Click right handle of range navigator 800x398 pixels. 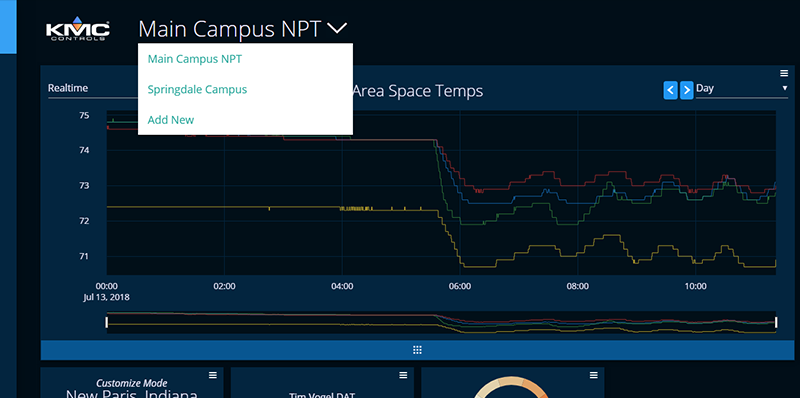pos(776,322)
